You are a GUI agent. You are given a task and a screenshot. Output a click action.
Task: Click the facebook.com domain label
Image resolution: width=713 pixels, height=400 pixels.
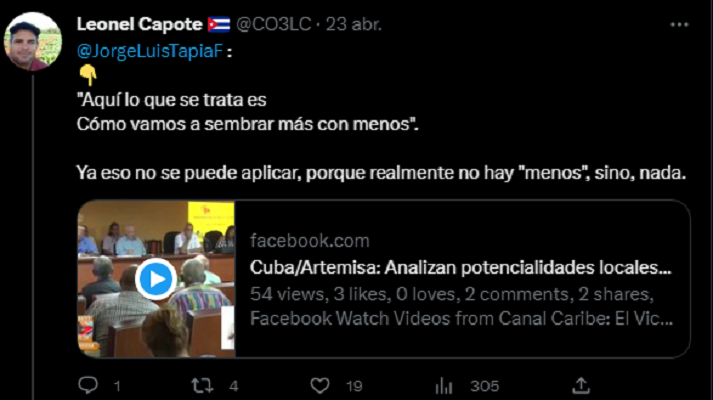click(x=310, y=240)
